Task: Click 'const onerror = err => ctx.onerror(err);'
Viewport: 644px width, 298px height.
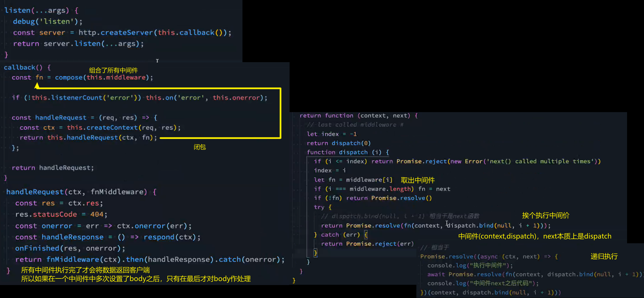Action: click(103, 226)
